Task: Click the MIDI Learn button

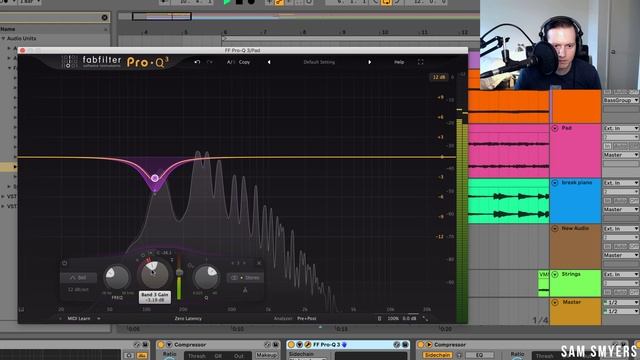Action: click(x=78, y=318)
